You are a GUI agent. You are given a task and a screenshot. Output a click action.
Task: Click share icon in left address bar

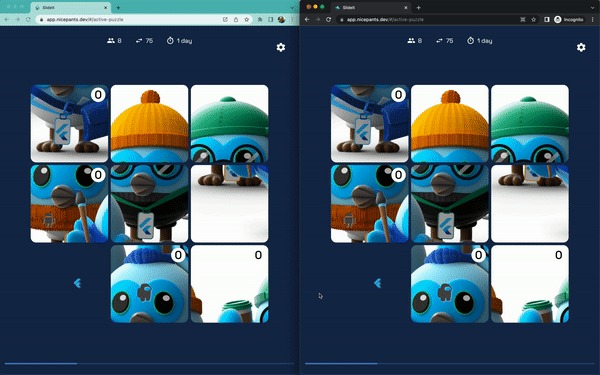236,20
